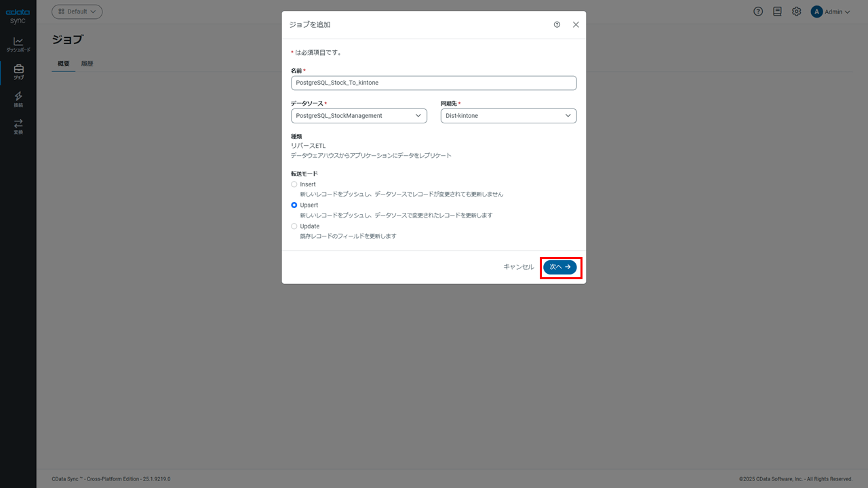
Task: Close the Add Job dialog with X
Action: pos(576,24)
